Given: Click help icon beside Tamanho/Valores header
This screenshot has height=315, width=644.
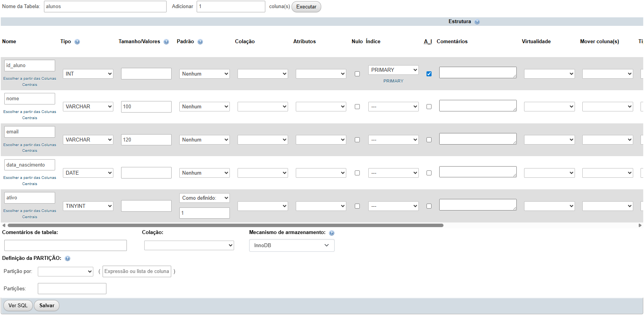Looking at the screenshot, I should tap(166, 42).
